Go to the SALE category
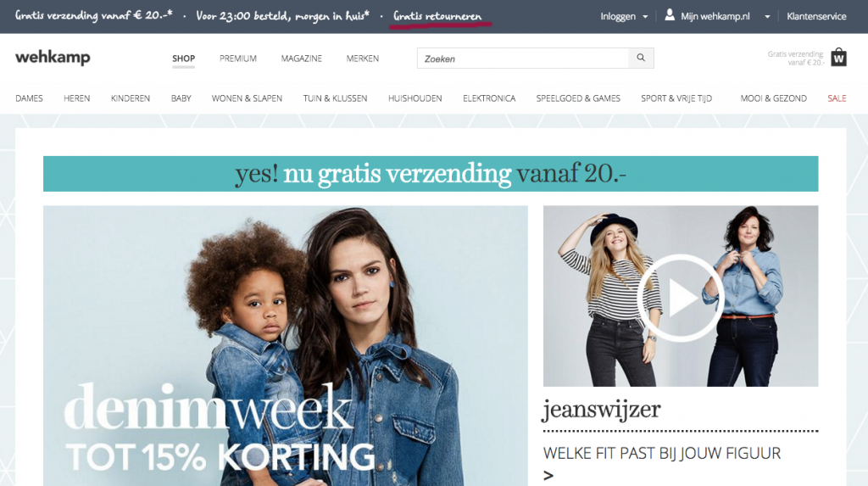Image resolution: width=868 pixels, height=486 pixels. [x=837, y=98]
